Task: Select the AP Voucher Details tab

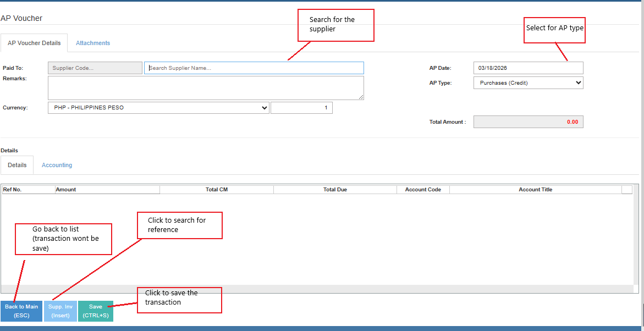Action: tap(34, 43)
